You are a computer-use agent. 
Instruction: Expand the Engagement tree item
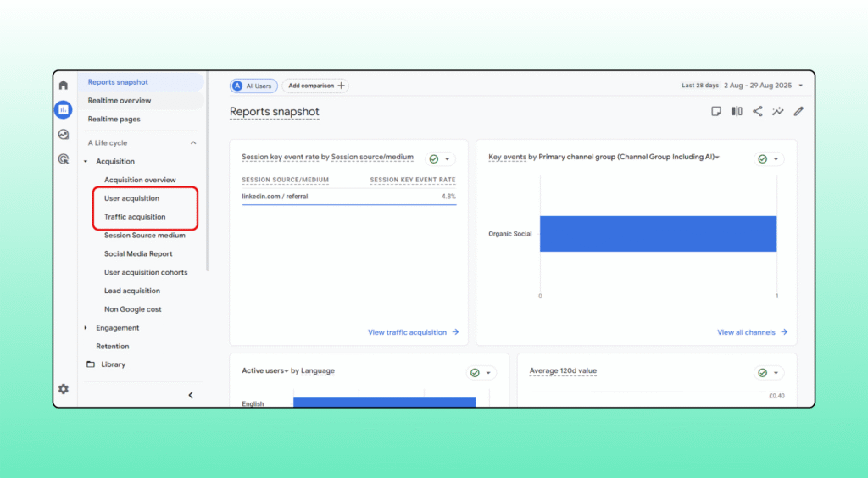[86, 328]
